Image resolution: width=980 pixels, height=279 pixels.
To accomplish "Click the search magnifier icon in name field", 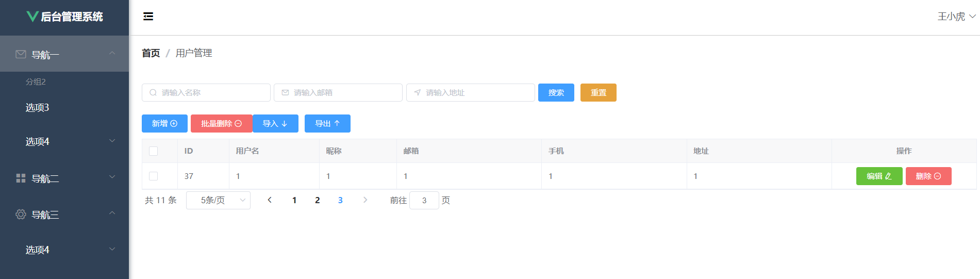I will tap(153, 93).
